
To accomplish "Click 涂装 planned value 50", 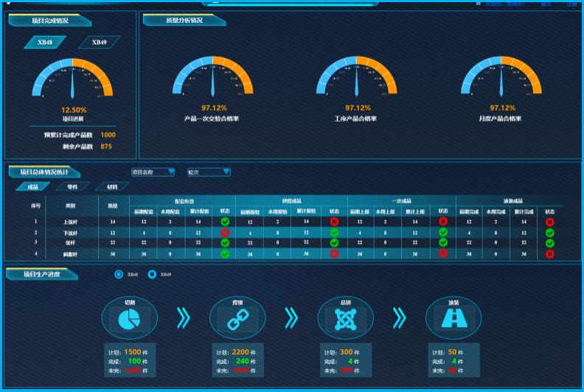I will click(452, 351).
